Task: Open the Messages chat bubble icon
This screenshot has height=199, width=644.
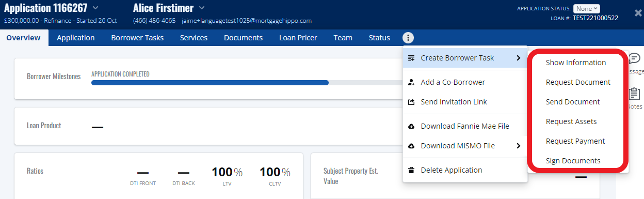Action: pyautogui.click(x=635, y=58)
